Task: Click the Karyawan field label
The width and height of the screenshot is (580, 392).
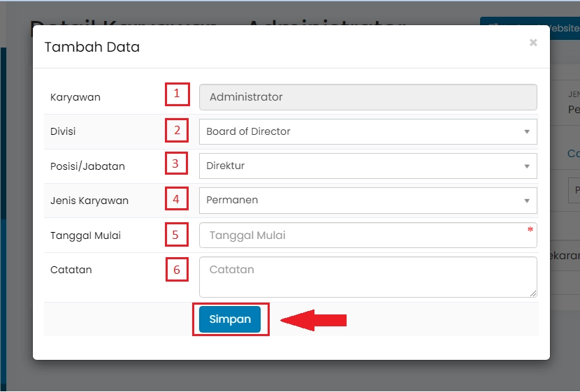Action: (x=75, y=97)
